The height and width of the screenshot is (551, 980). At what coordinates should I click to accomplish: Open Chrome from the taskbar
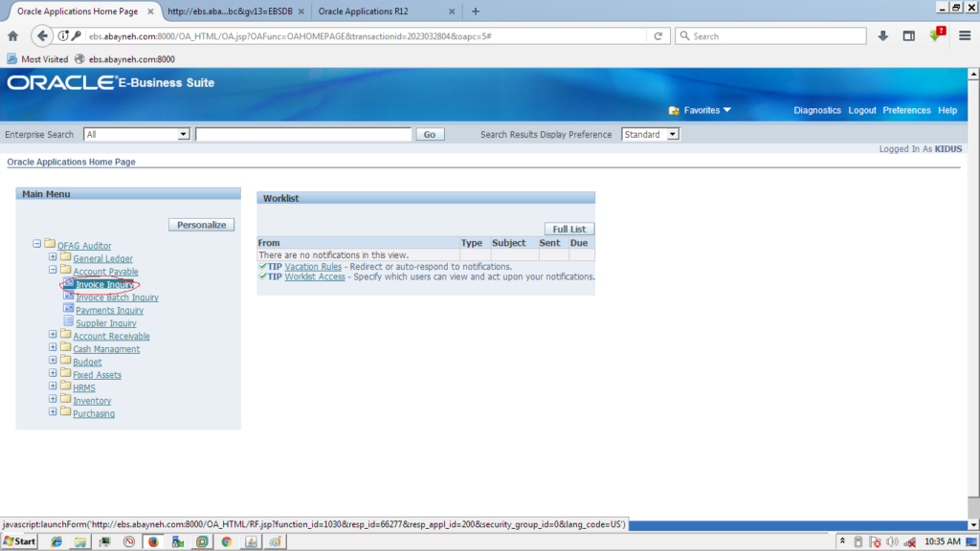coord(226,541)
